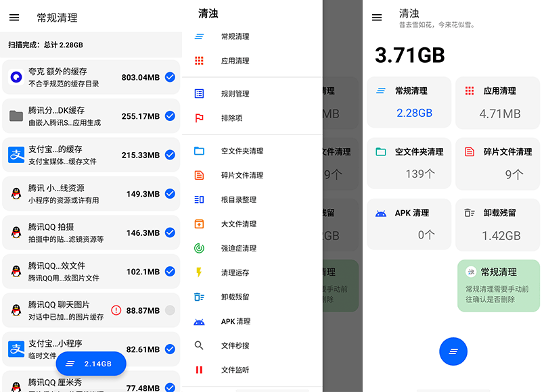Image resolution: width=544 pixels, height=392 pixels.
Task: Click the red pause-style 文件监听 icon
Action: pos(199,370)
